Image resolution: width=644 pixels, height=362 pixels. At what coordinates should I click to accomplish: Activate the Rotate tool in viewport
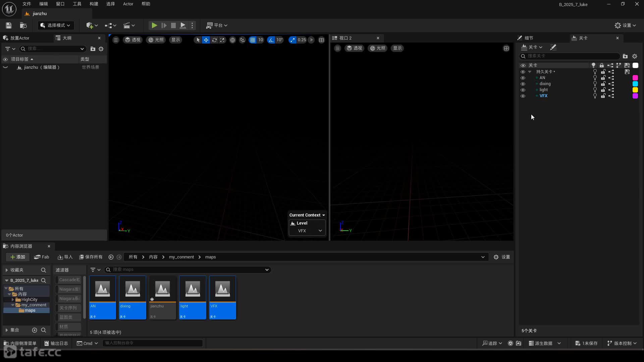(214, 40)
